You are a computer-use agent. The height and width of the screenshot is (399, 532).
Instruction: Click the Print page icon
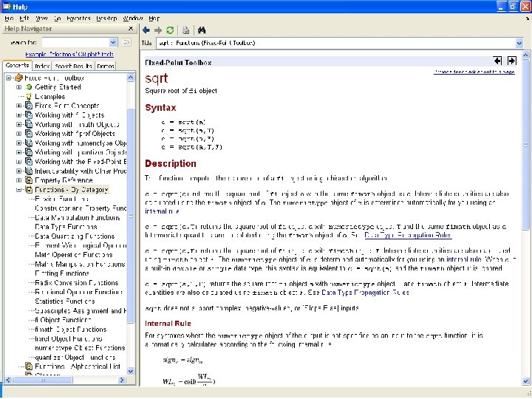pyautogui.click(x=185, y=30)
